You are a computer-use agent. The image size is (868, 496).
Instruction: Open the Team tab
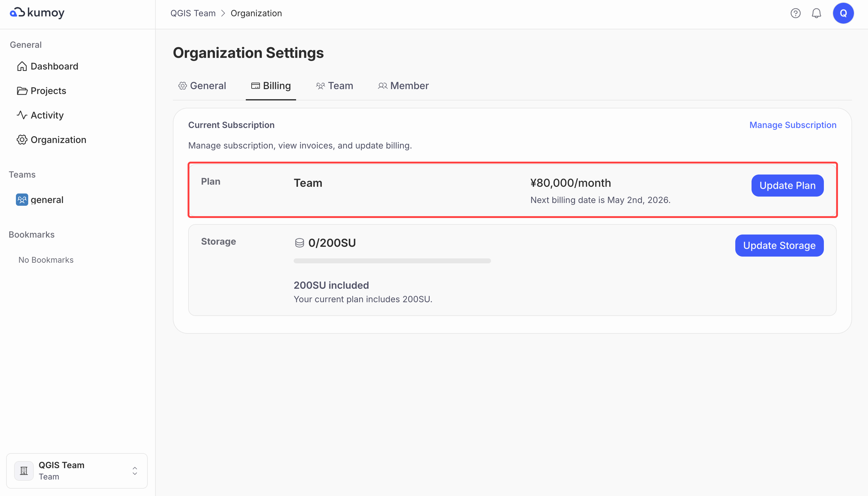pyautogui.click(x=334, y=86)
